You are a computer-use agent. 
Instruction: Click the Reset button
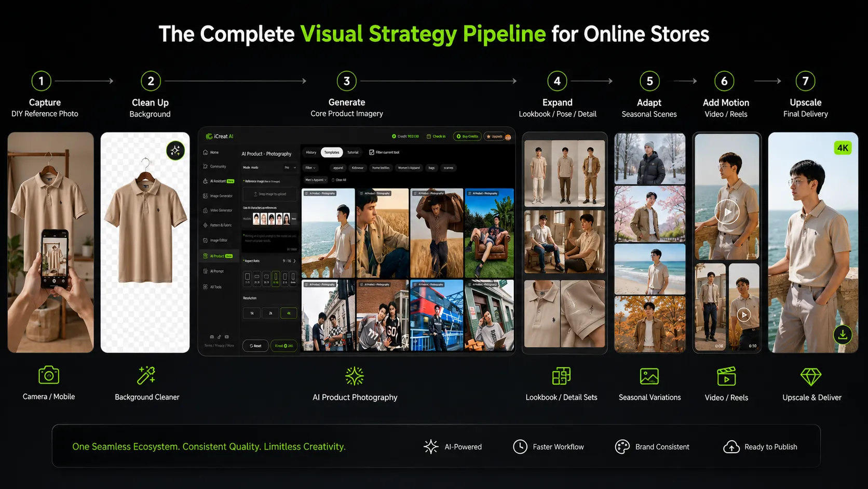coord(255,346)
